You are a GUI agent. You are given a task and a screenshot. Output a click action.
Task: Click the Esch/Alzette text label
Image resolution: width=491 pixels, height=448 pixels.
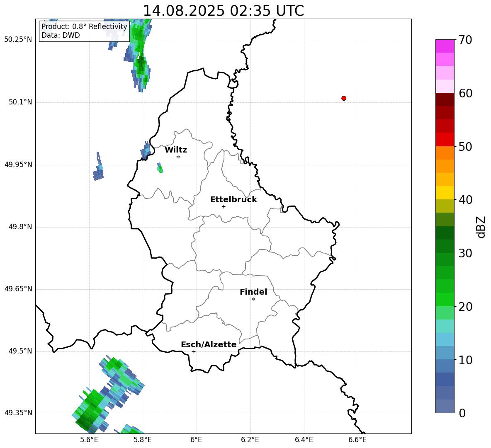click(208, 345)
